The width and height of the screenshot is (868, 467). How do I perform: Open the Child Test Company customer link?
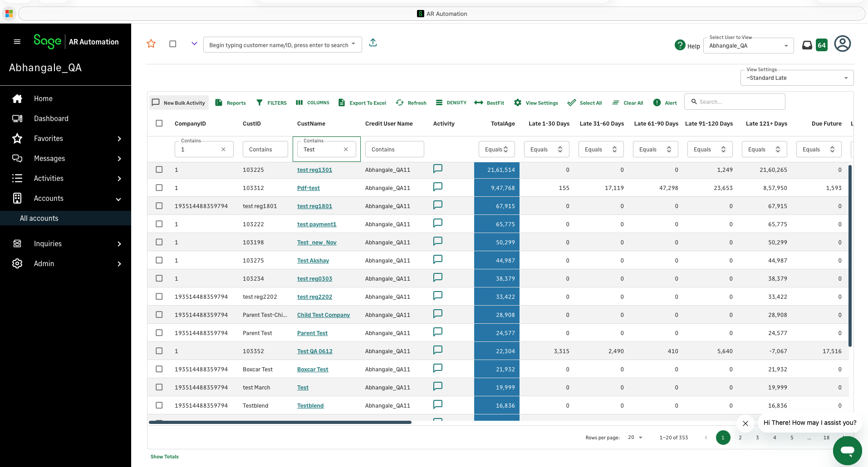pos(323,315)
